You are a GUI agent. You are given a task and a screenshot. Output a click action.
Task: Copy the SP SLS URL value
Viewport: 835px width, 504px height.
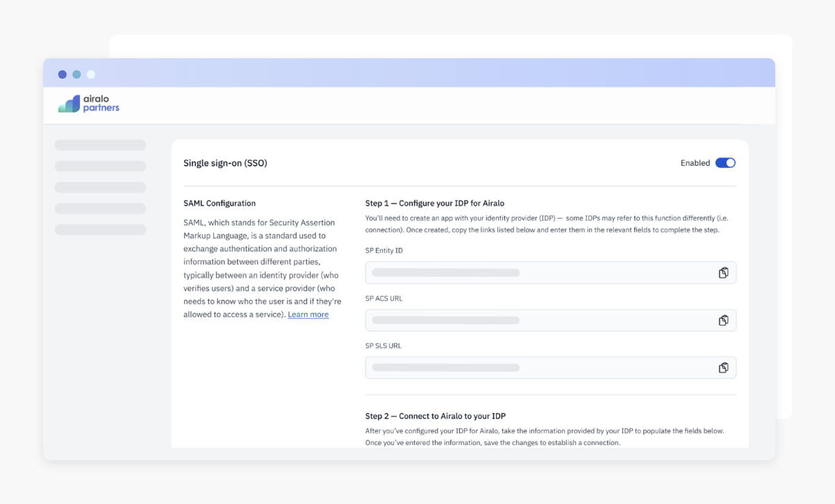point(723,367)
